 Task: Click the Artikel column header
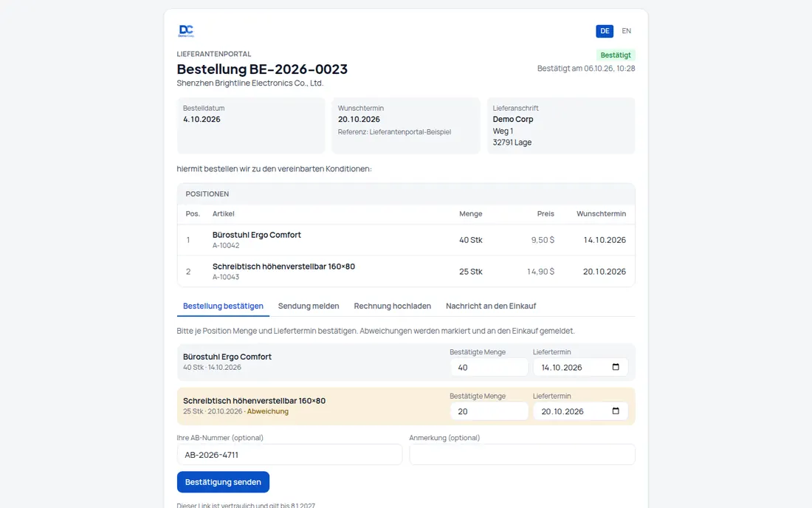click(223, 213)
